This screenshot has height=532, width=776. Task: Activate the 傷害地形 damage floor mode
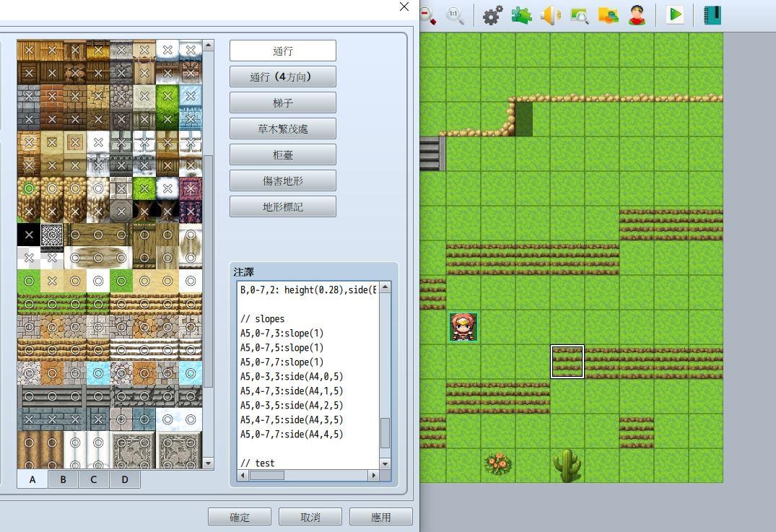tap(282, 180)
